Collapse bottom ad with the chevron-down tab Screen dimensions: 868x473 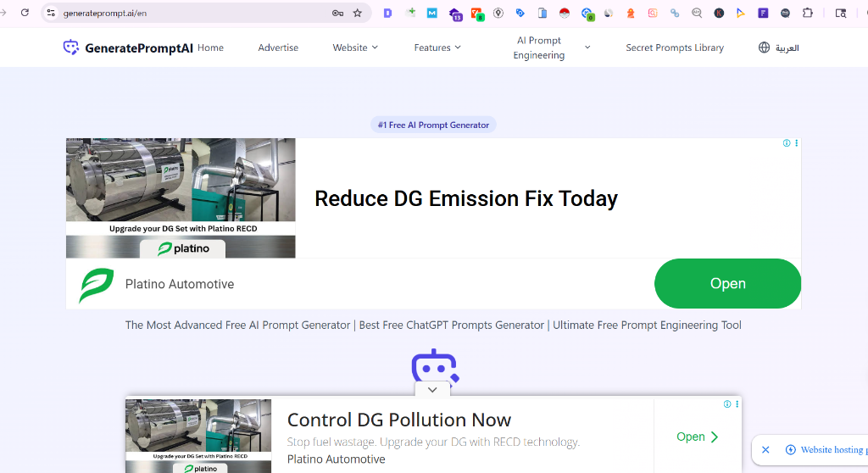point(432,390)
